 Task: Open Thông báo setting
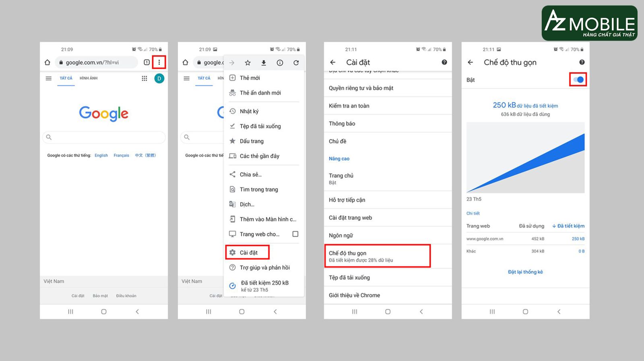click(x=388, y=123)
